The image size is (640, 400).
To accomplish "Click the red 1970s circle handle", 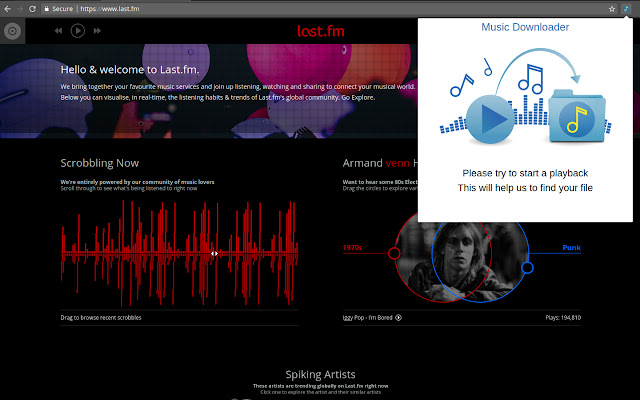I will tap(394, 253).
